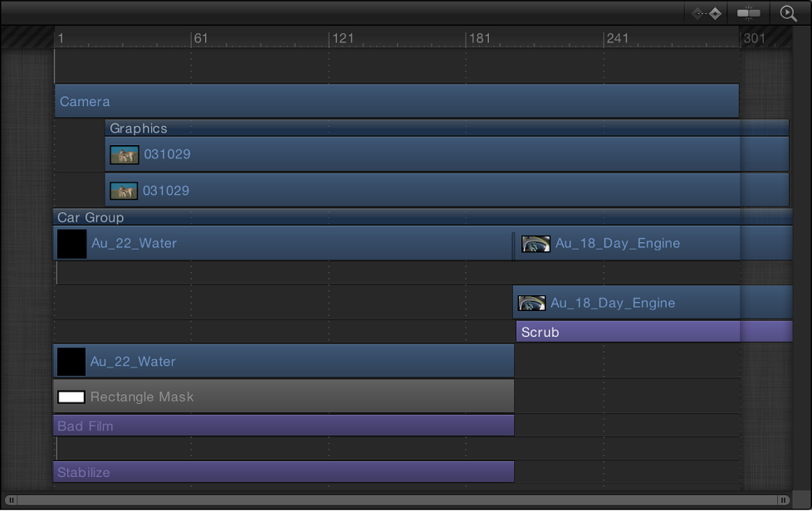Click the left zoom handle of scrollbar
Screen dimensions: 812x511
(12, 500)
